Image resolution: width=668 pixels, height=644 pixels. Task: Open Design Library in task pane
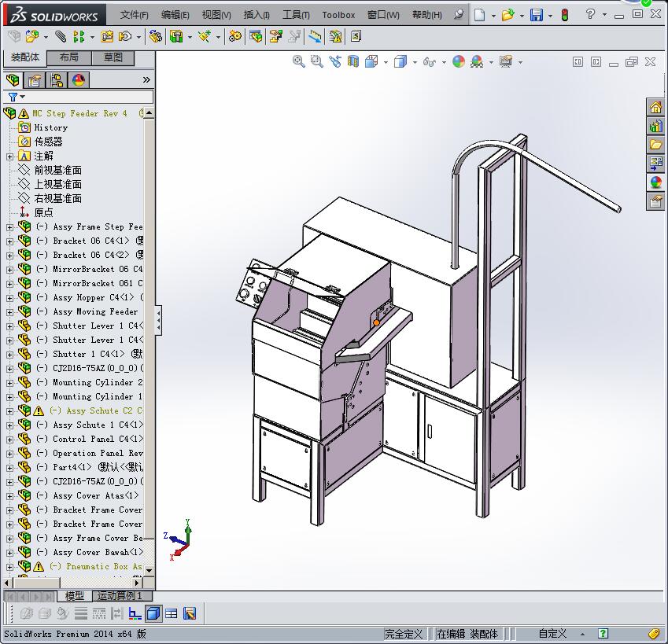(655, 126)
